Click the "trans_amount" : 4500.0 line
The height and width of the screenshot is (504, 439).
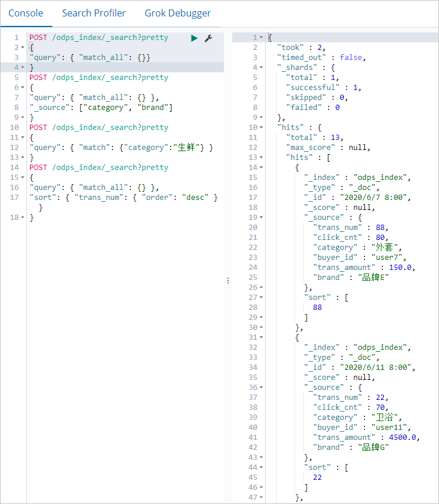coord(367,438)
